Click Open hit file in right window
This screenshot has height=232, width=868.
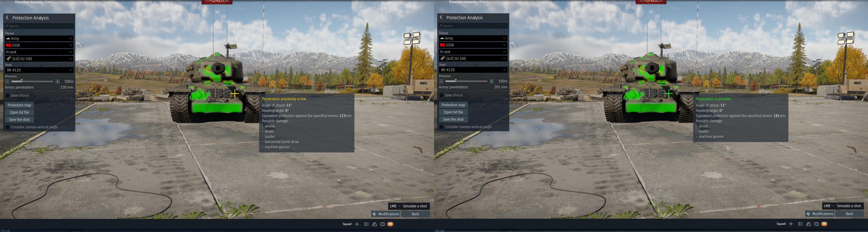pos(453,112)
